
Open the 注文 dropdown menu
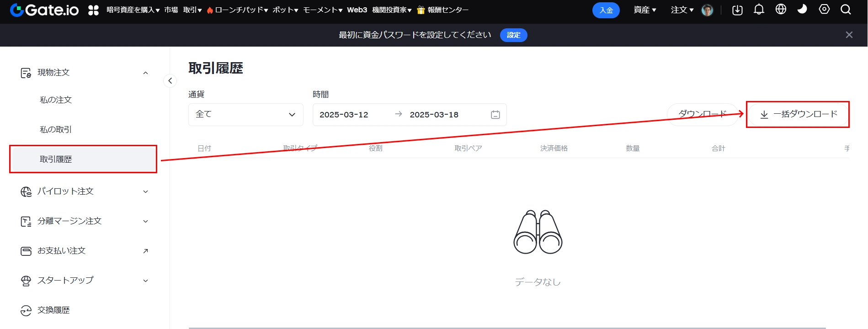coord(682,10)
